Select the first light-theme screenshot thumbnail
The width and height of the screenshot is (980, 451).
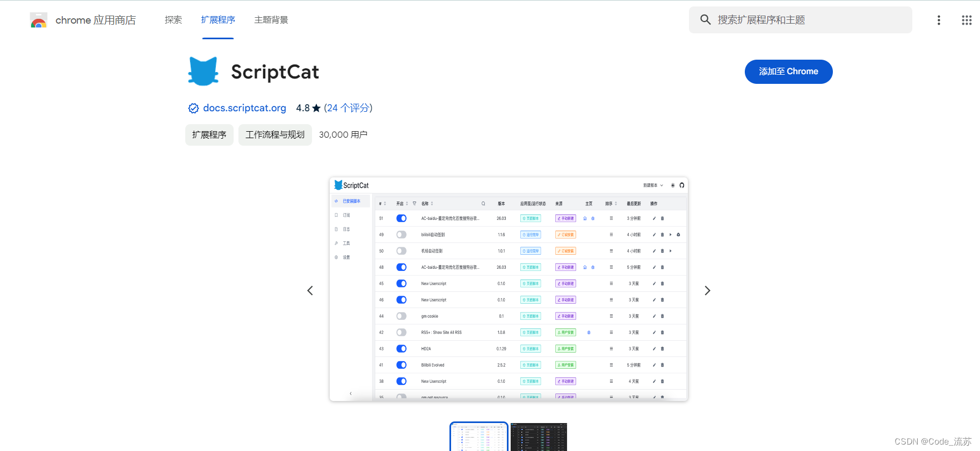click(x=479, y=436)
